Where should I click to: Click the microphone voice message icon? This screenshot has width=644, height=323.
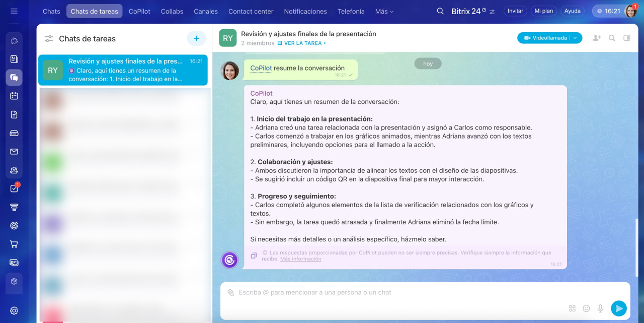point(600,308)
